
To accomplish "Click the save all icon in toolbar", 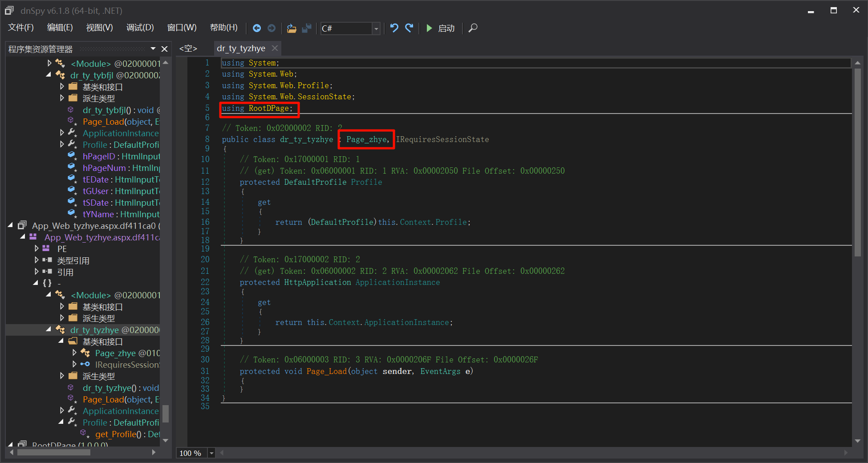I will (x=307, y=28).
